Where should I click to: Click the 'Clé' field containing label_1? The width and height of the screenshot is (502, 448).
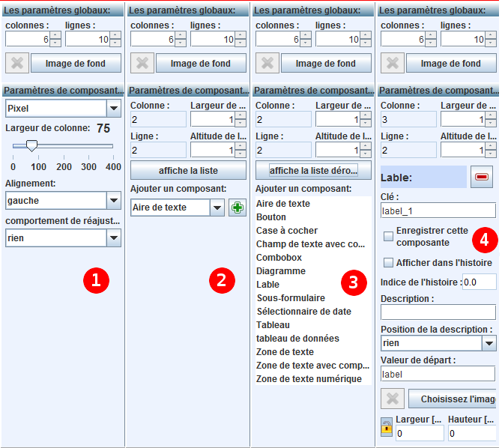coord(438,211)
